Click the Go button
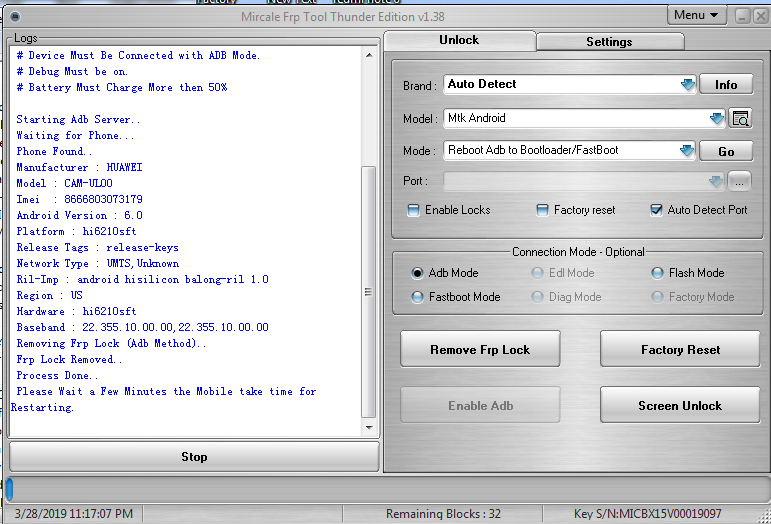The width and height of the screenshot is (771, 524). [726, 151]
